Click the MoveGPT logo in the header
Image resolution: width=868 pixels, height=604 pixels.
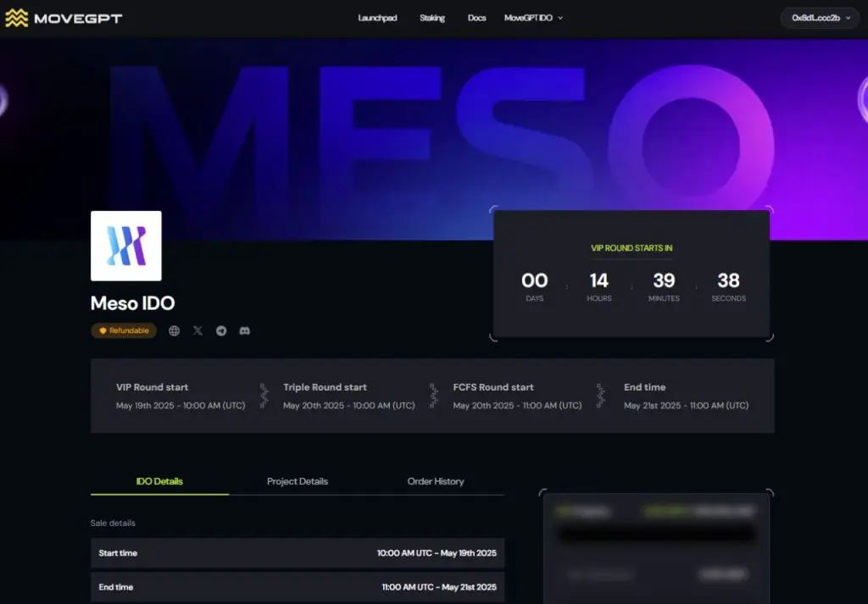coord(64,18)
